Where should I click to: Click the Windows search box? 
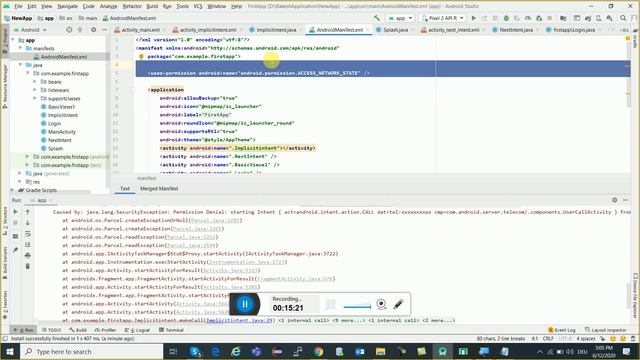[92, 351]
